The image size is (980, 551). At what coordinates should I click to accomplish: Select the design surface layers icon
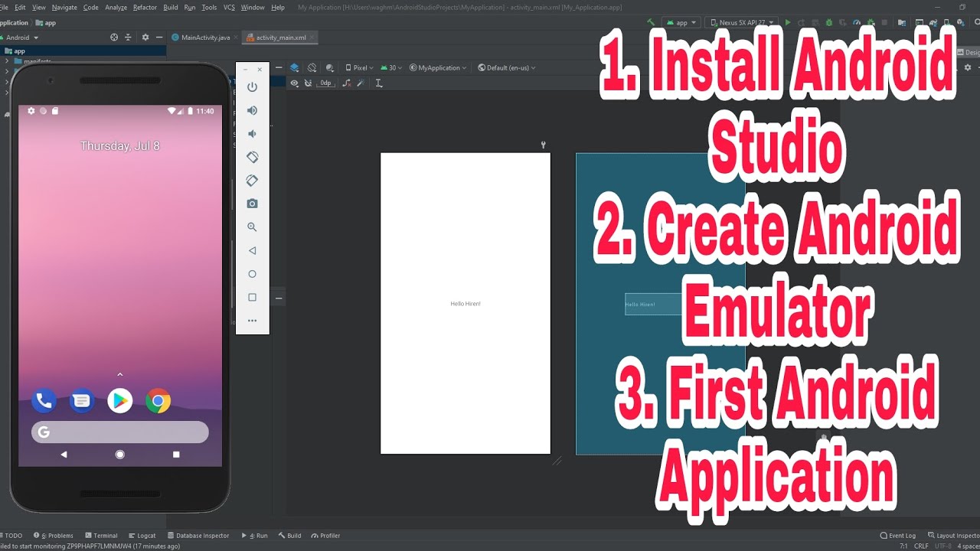click(294, 68)
